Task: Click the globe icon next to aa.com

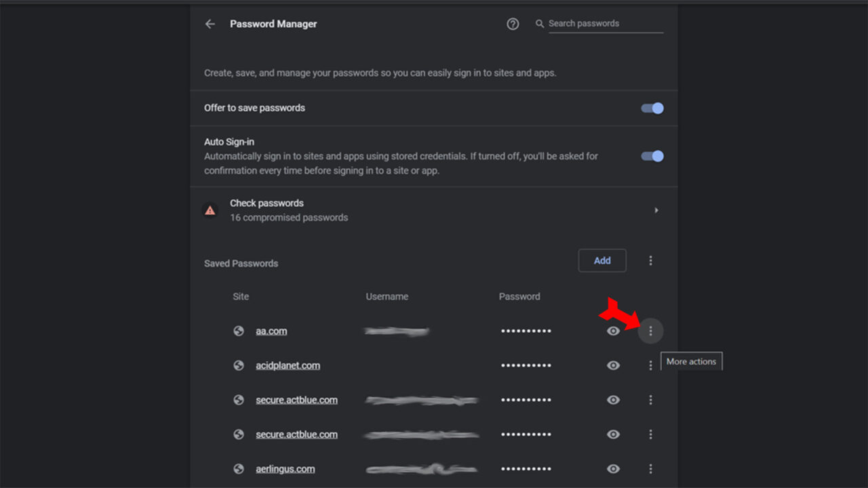Action: click(x=239, y=331)
